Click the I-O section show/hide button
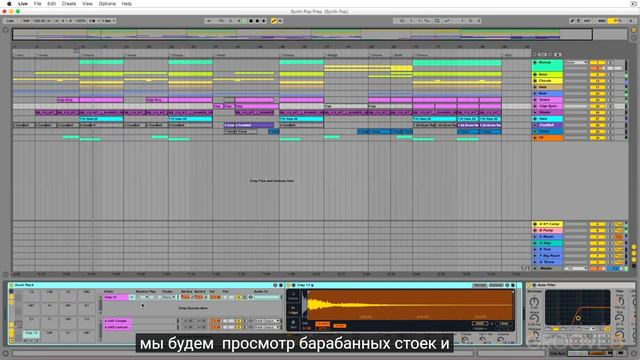This screenshot has width=640, height=360. point(634,247)
